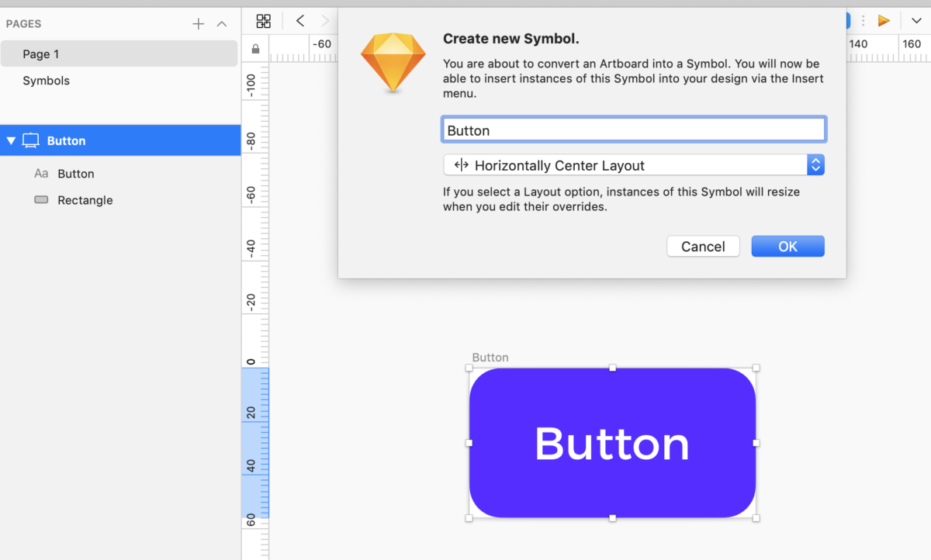Collapse the Button artboard disclosure triangle
This screenshot has height=560, width=931.
11,140
